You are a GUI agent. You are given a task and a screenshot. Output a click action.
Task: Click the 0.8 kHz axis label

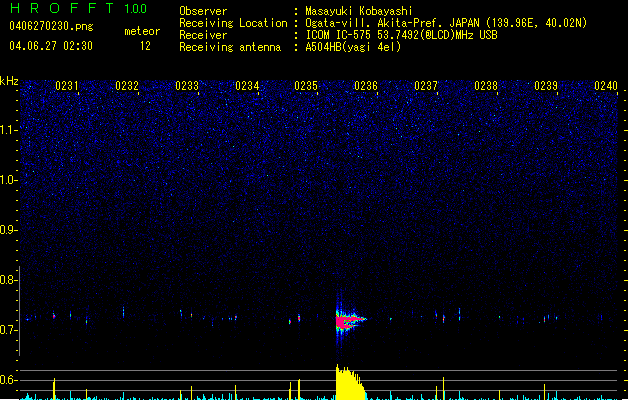(8, 280)
